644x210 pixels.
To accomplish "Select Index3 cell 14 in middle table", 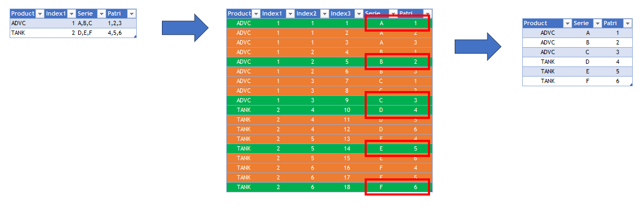I will coord(346,148).
